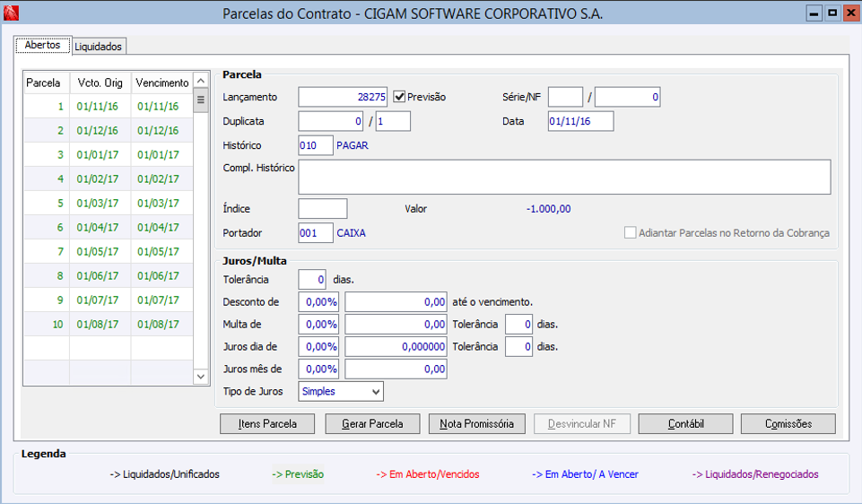Click the parcel list scroll up arrow
The height and width of the screenshot is (504, 862).
[201, 81]
